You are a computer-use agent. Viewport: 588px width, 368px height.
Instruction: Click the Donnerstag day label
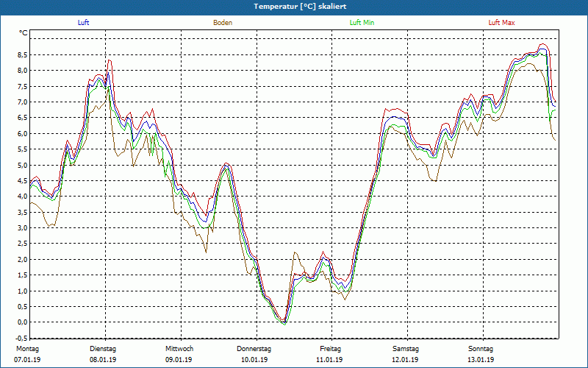point(254,349)
